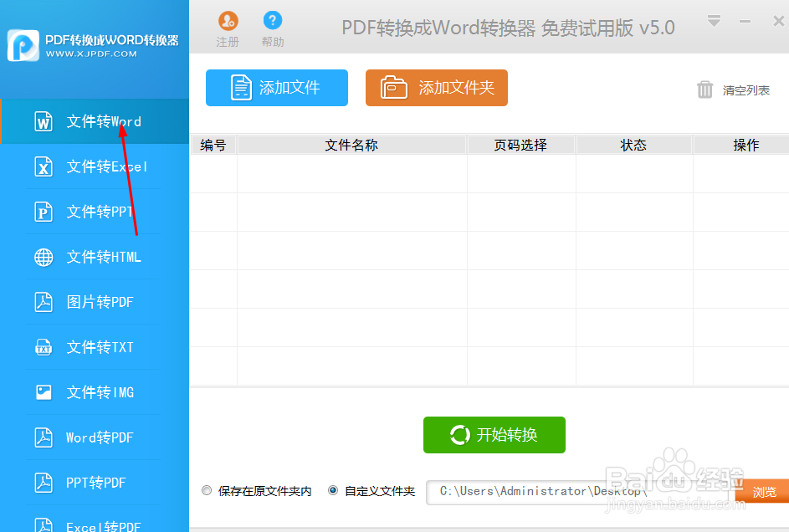Click the 浏览 browse button
Viewport: 789px width, 532px height.
pyautogui.click(x=764, y=491)
